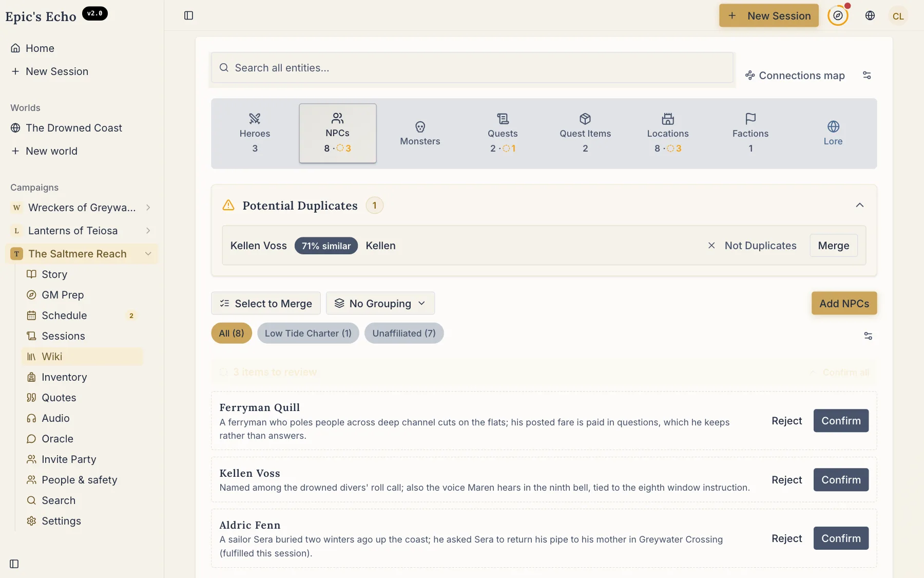
Task: Click the Search all entities field
Action: point(472,68)
